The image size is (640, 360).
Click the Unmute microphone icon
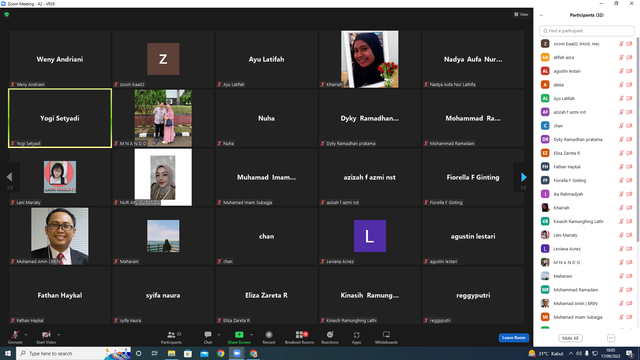(15, 335)
